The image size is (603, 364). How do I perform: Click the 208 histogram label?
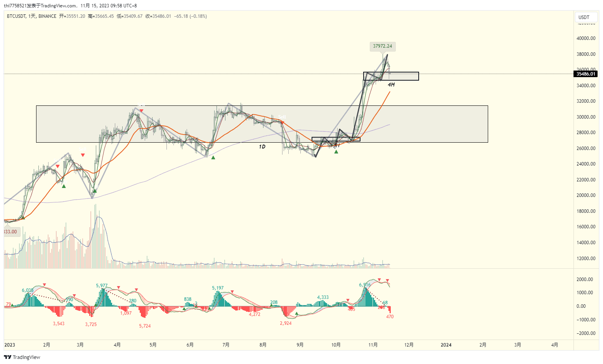(274, 302)
